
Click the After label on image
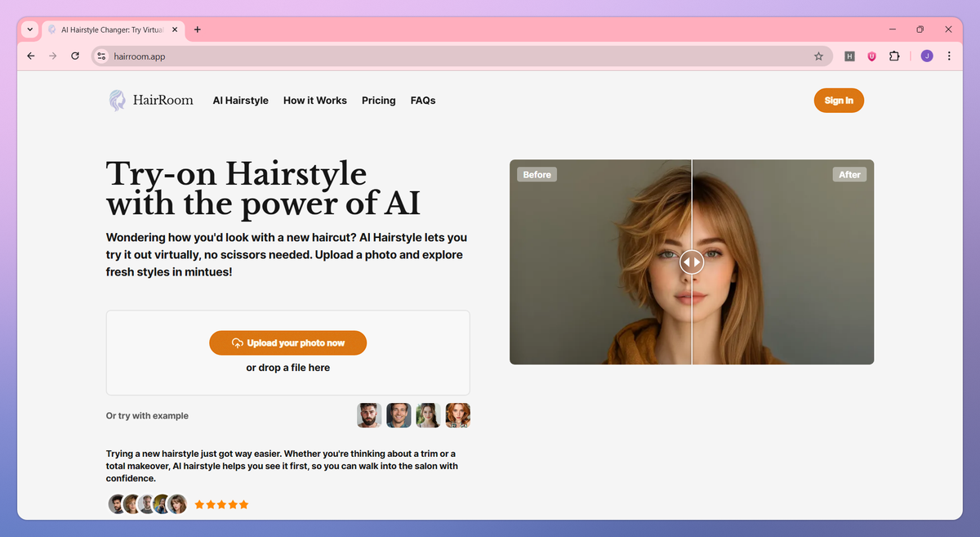tap(849, 174)
